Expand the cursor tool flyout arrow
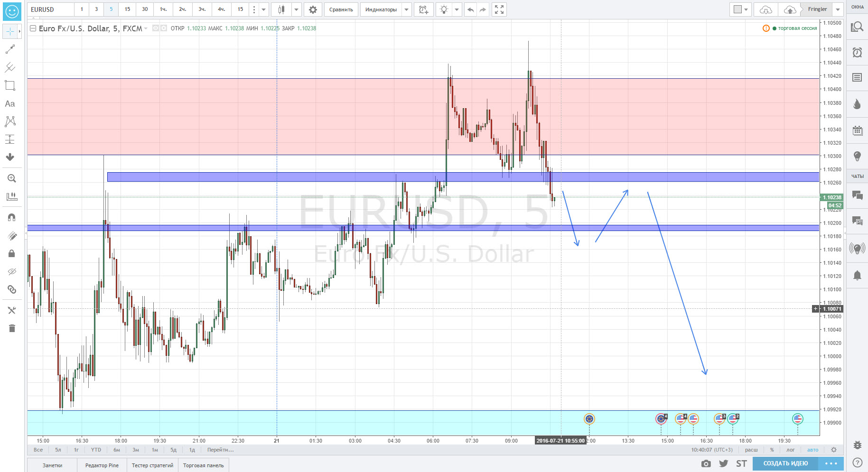The image size is (868, 472). pos(19,32)
